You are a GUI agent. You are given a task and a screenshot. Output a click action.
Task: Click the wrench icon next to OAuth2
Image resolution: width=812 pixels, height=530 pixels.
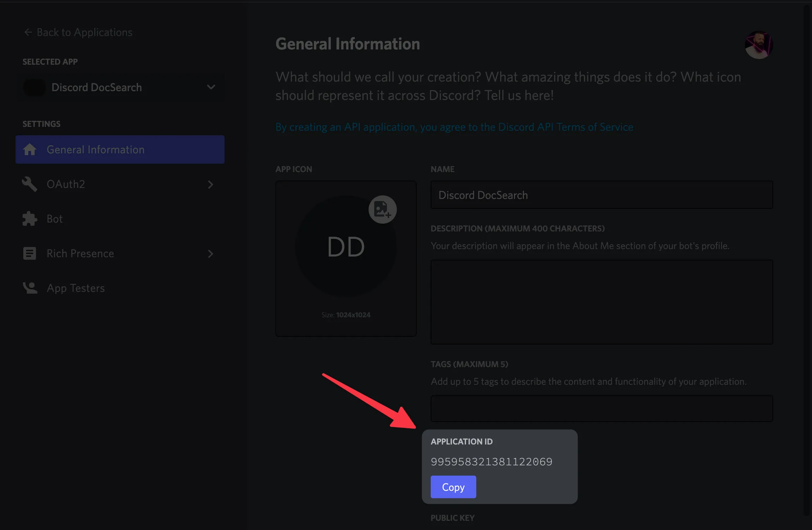pyautogui.click(x=30, y=184)
